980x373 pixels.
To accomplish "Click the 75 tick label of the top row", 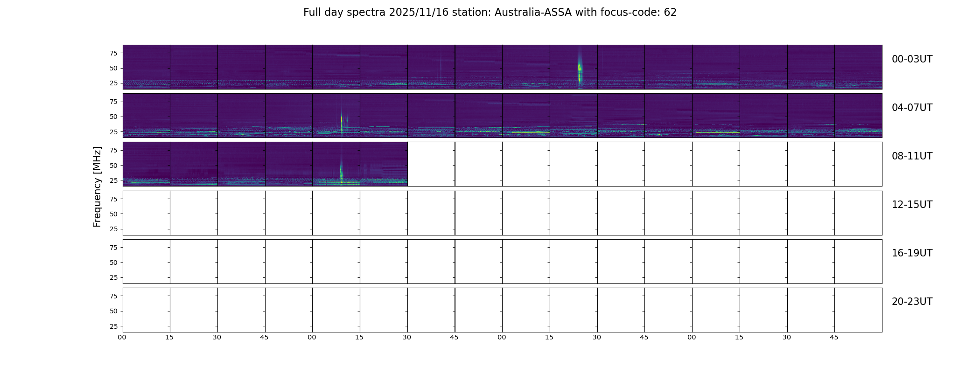I will [113, 53].
